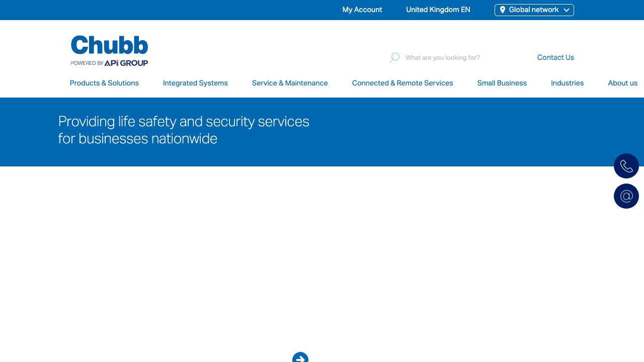
Task: Open Connected & Remote Services menu
Action: coord(403,83)
